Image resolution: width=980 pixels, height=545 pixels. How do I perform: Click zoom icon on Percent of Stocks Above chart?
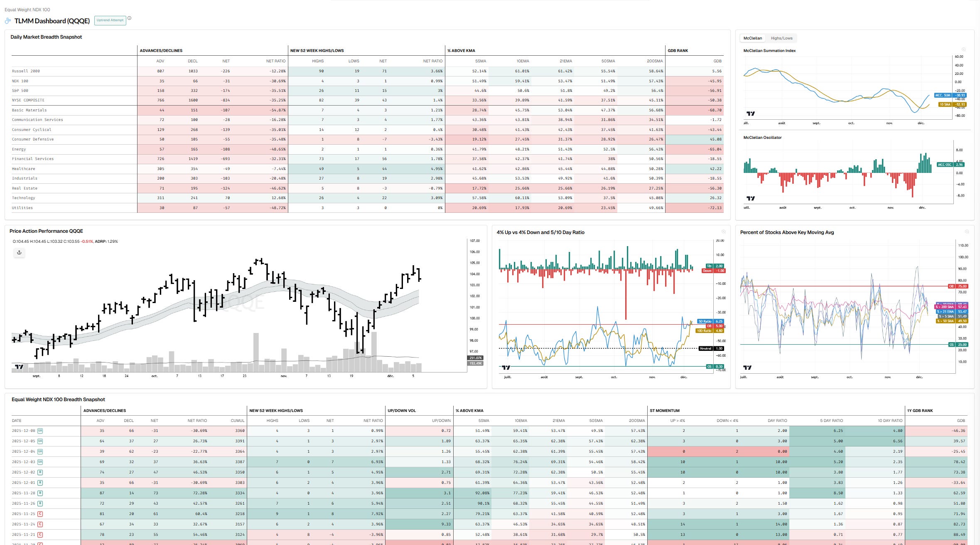click(x=967, y=232)
